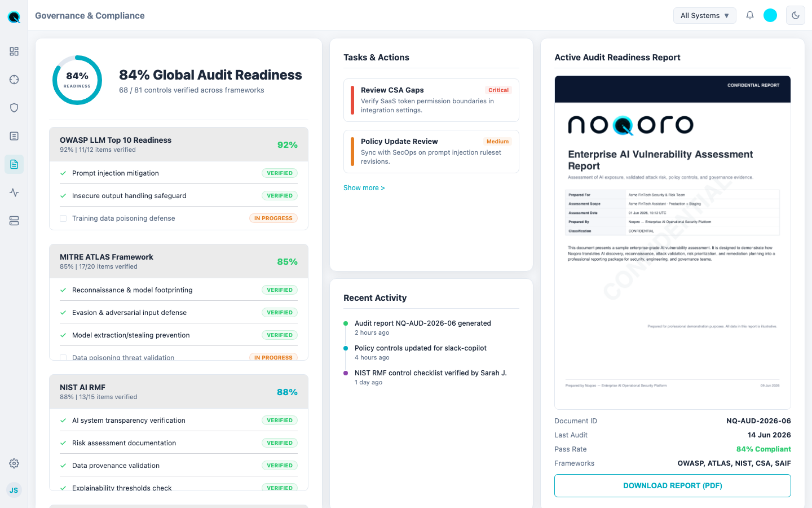Click the OWASP 92% score
This screenshot has height=508, width=812.
[287, 145]
